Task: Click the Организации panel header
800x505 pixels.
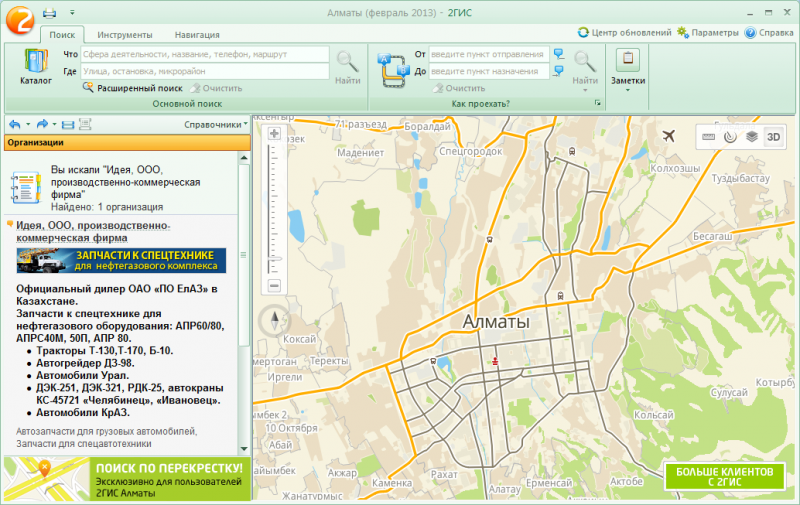Action: [x=128, y=143]
